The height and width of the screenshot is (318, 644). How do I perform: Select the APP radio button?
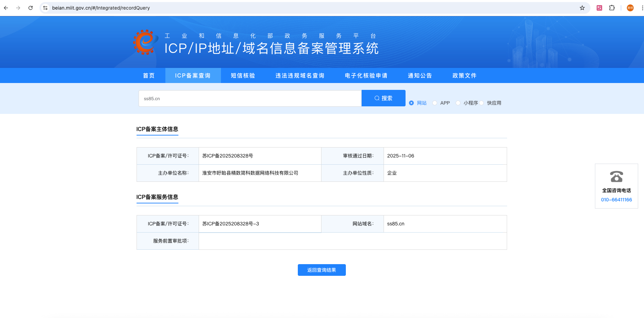click(x=435, y=103)
